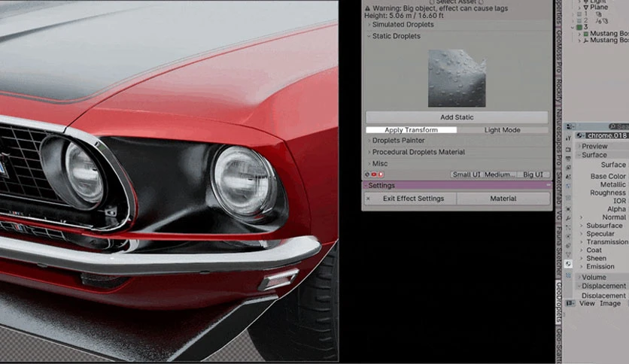Viewport: 629px width, 364px height.
Task: Select the Small UI size option
Action: pyautogui.click(x=466, y=174)
